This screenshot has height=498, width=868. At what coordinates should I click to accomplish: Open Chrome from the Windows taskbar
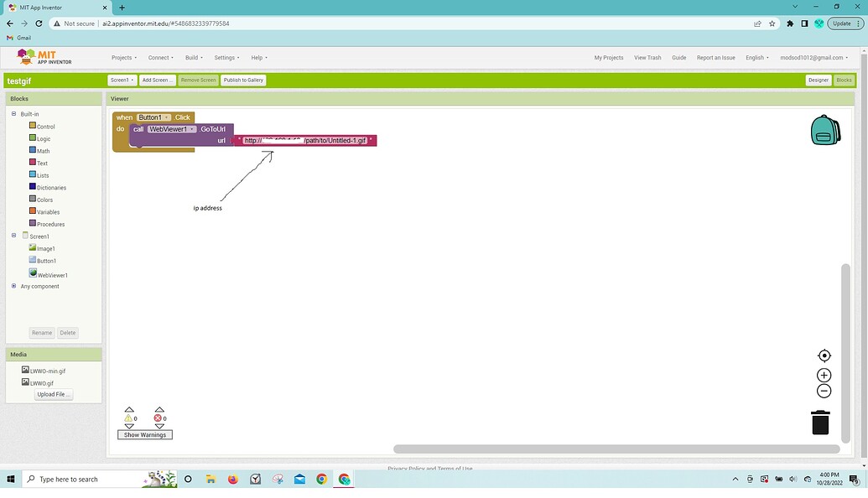[322, 480]
